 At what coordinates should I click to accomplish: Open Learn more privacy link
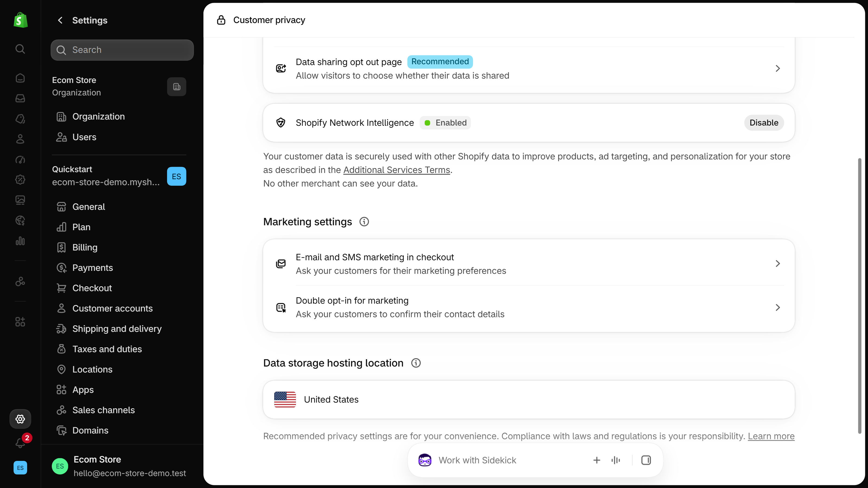771,436
